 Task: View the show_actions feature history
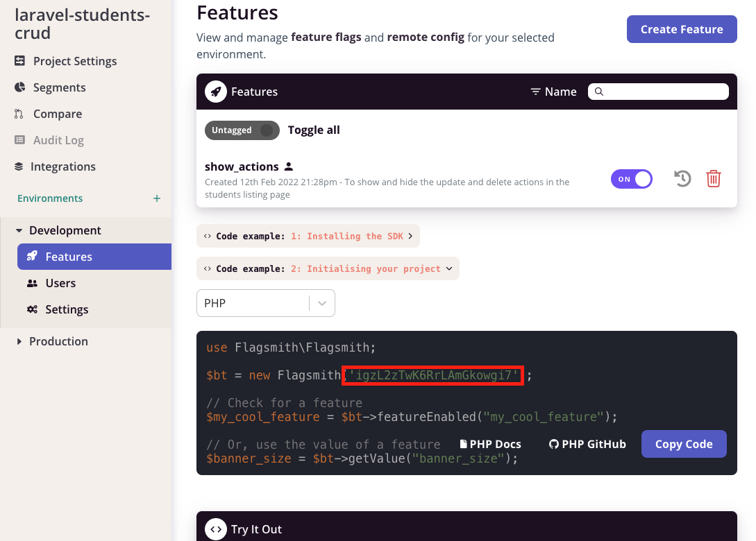[x=682, y=179]
